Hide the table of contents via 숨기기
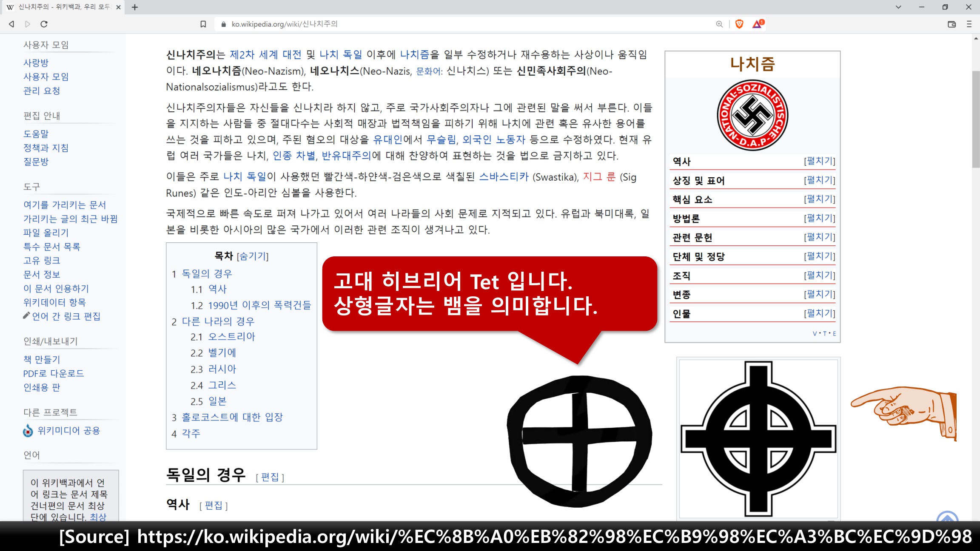 (253, 256)
